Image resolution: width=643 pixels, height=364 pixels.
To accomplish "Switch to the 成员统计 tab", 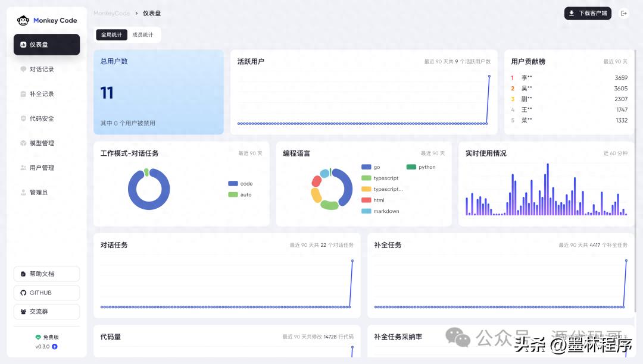I will point(143,35).
